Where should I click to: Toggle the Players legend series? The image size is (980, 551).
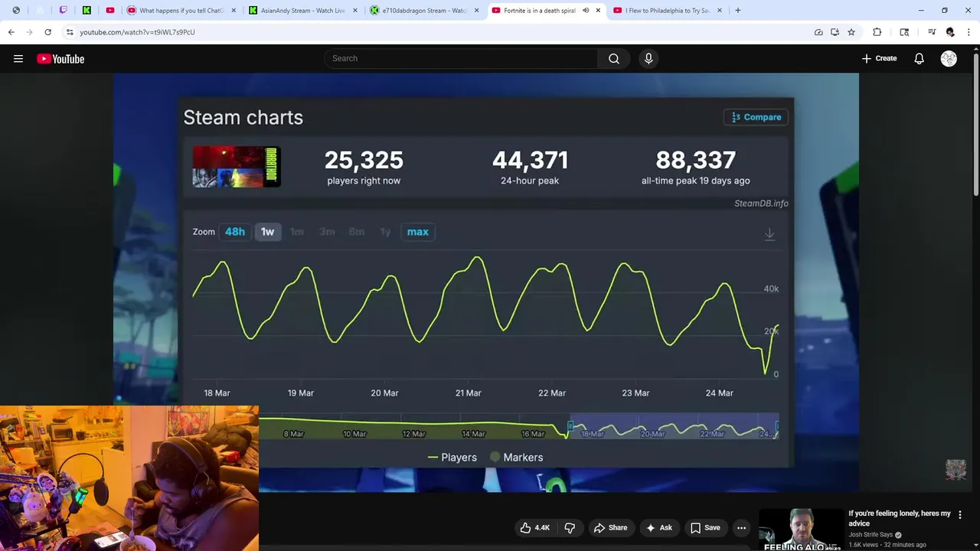pyautogui.click(x=452, y=458)
